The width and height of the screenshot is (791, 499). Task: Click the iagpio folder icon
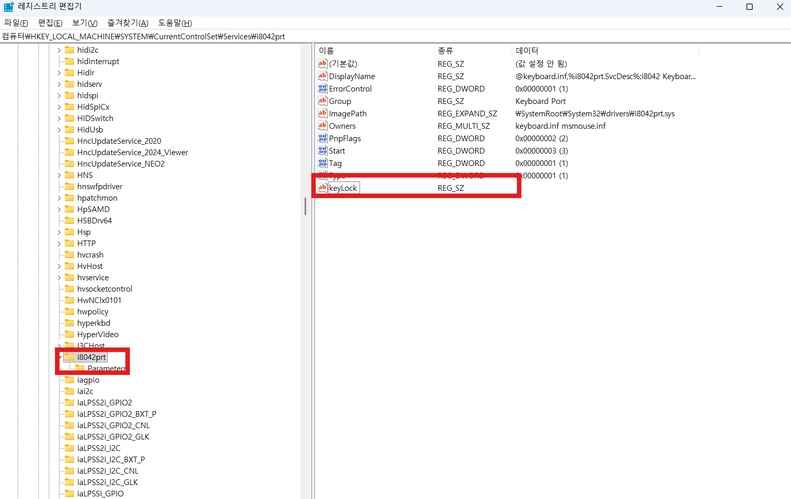point(70,380)
